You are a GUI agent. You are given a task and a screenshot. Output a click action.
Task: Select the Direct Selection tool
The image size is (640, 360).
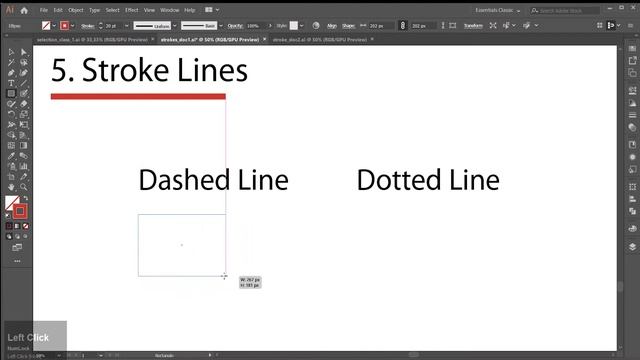pos(24,52)
